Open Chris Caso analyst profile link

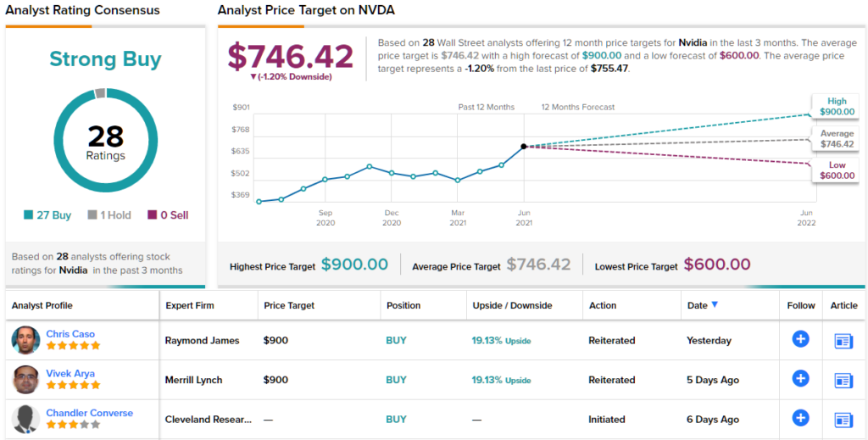70,334
